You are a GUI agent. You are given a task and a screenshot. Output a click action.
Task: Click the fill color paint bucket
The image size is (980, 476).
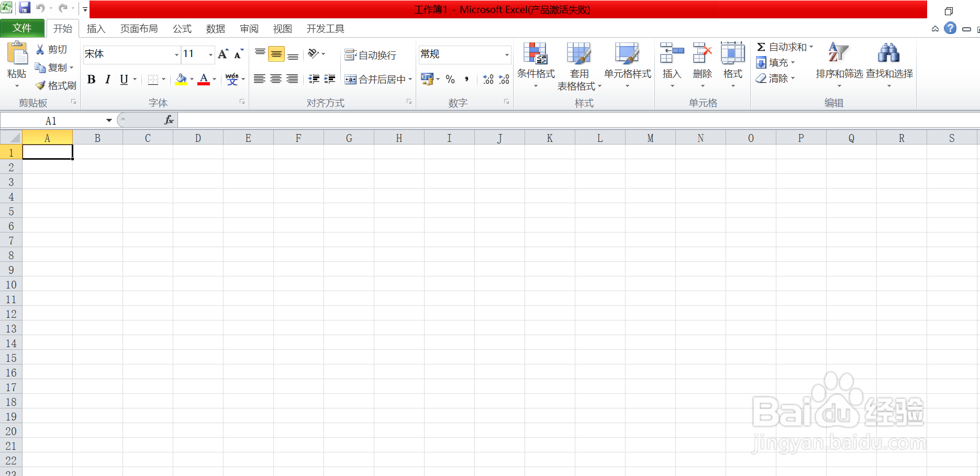coord(181,79)
